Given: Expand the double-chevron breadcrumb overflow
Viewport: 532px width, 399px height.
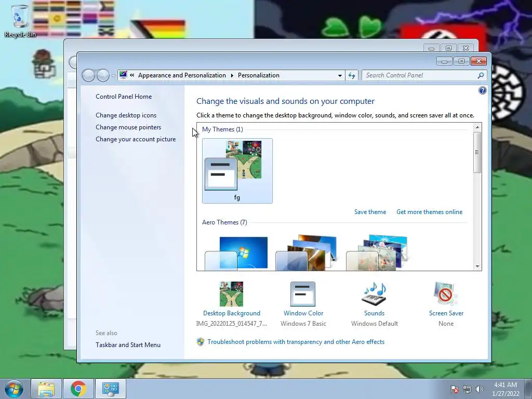Looking at the screenshot, I should point(132,75).
